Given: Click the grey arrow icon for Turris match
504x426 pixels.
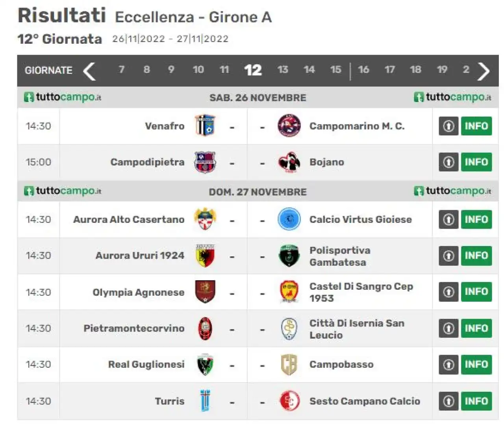Looking at the screenshot, I should point(448,401).
